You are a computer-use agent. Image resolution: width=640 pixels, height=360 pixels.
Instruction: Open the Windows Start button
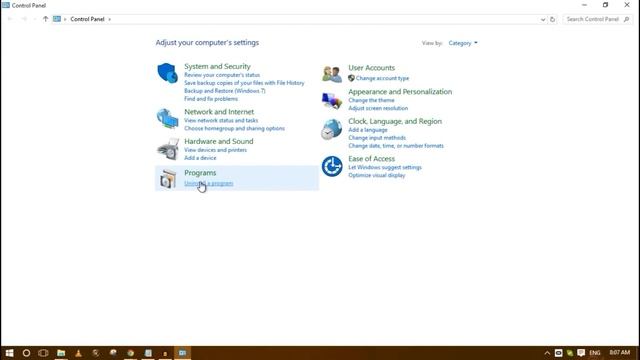(9, 353)
